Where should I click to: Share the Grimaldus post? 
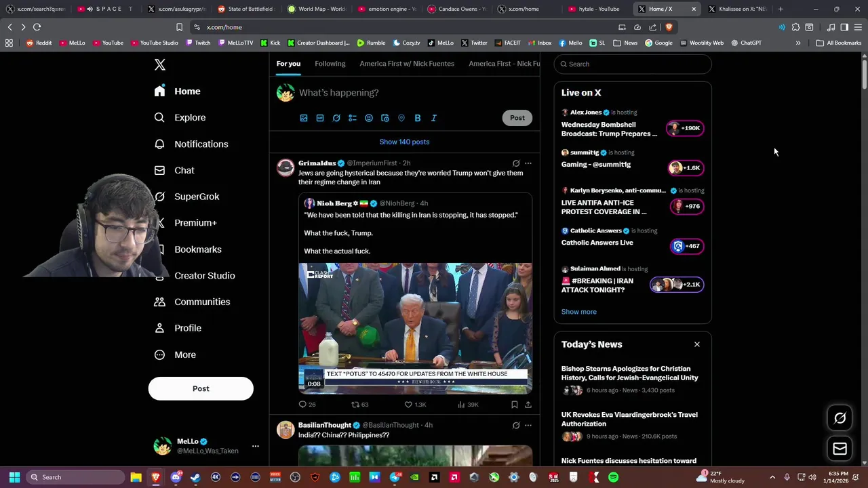pyautogui.click(x=528, y=405)
